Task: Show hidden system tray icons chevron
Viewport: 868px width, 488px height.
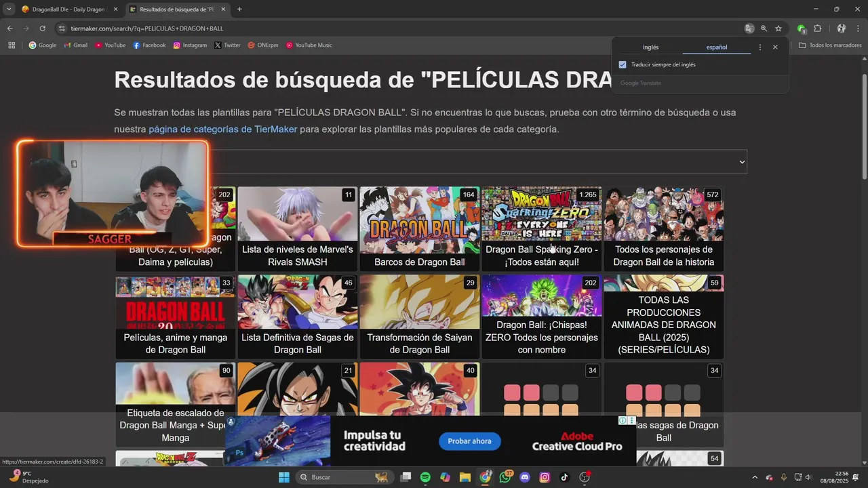Action: [755, 477]
